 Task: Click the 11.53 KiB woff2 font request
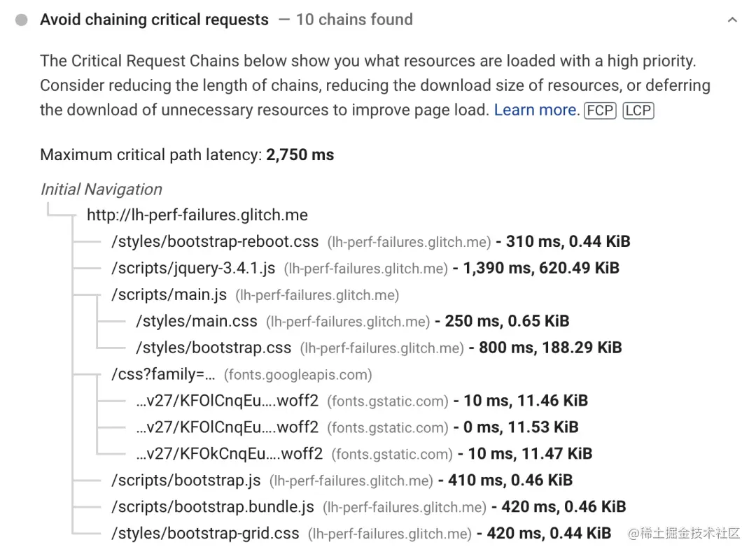[227, 427]
